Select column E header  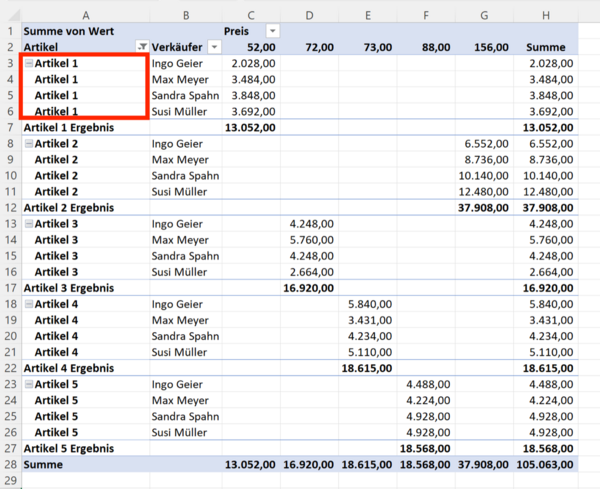pos(368,15)
